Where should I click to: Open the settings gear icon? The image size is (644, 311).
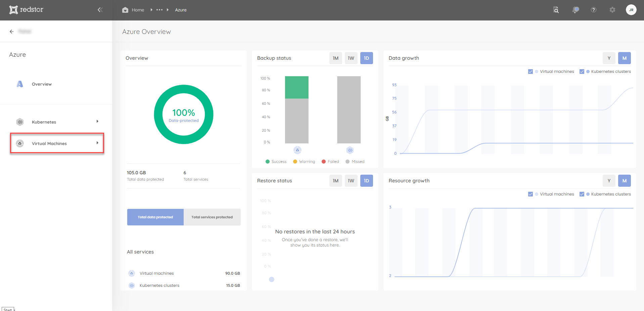612,10
